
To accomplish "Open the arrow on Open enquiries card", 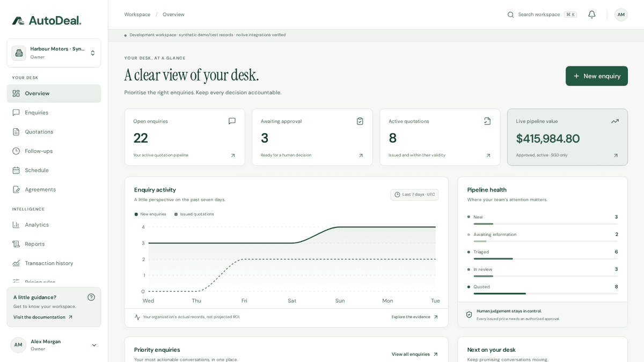I will [x=233, y=156].
